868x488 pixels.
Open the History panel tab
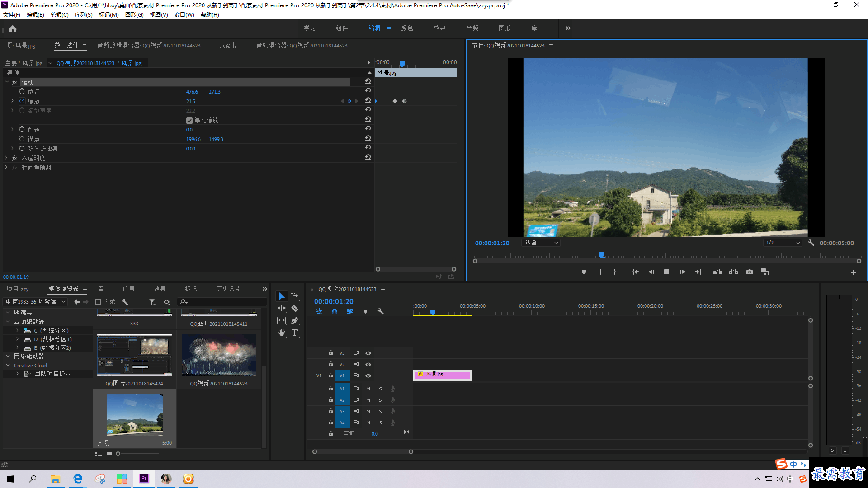click(x=228, y=289)
